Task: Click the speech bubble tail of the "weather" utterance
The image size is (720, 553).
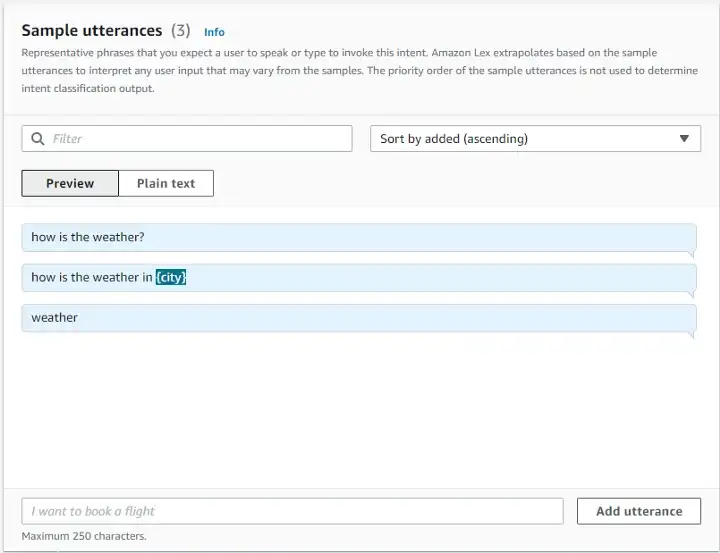Action: point(690,335)
